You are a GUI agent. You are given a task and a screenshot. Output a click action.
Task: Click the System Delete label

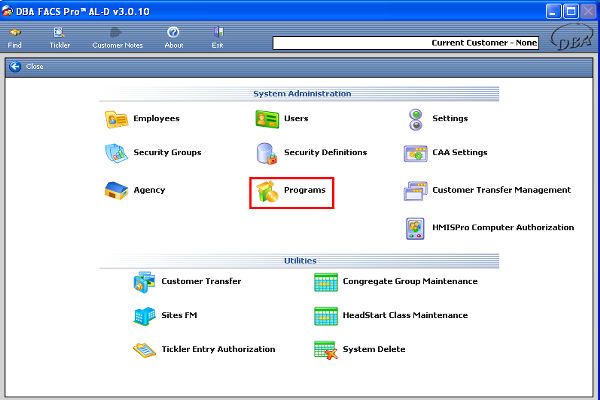374,349
